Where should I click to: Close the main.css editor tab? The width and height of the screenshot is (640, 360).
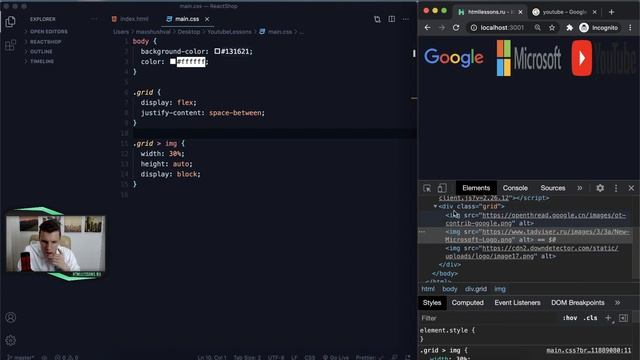207,19
